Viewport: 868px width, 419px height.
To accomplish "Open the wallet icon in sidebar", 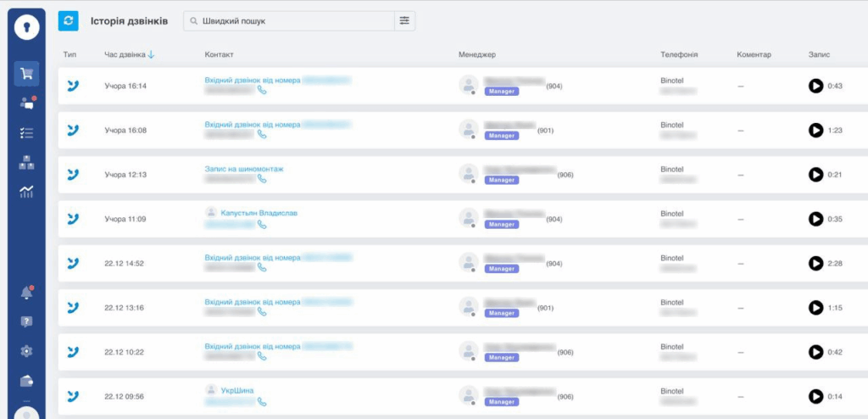I will [x=26, y=381].
